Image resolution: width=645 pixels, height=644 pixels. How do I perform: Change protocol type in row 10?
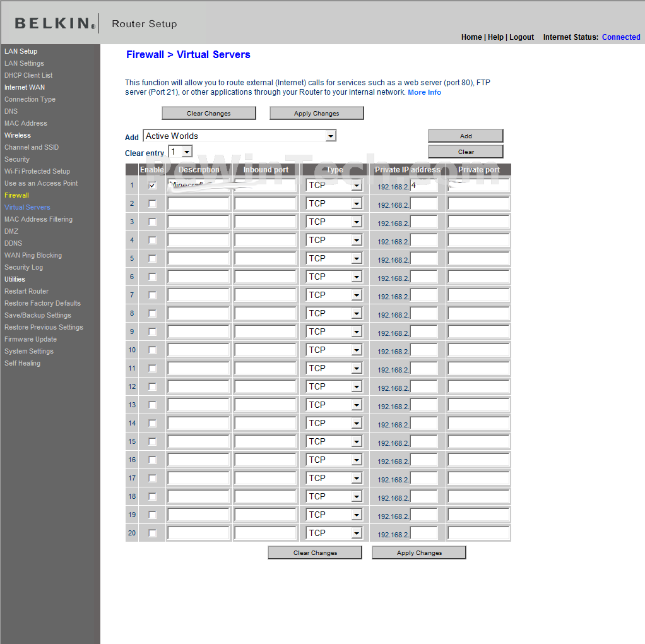pos(334,350)
